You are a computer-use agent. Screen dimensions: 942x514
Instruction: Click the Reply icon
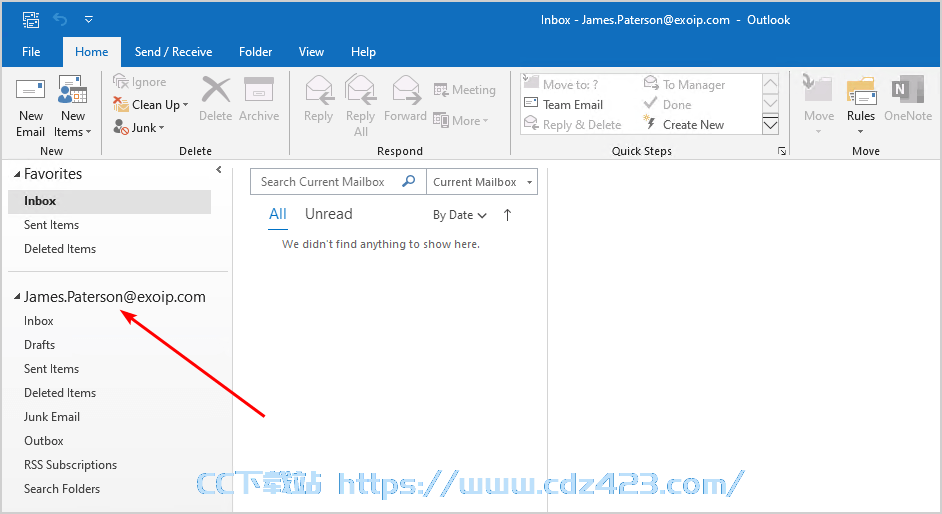coord(318,90)
